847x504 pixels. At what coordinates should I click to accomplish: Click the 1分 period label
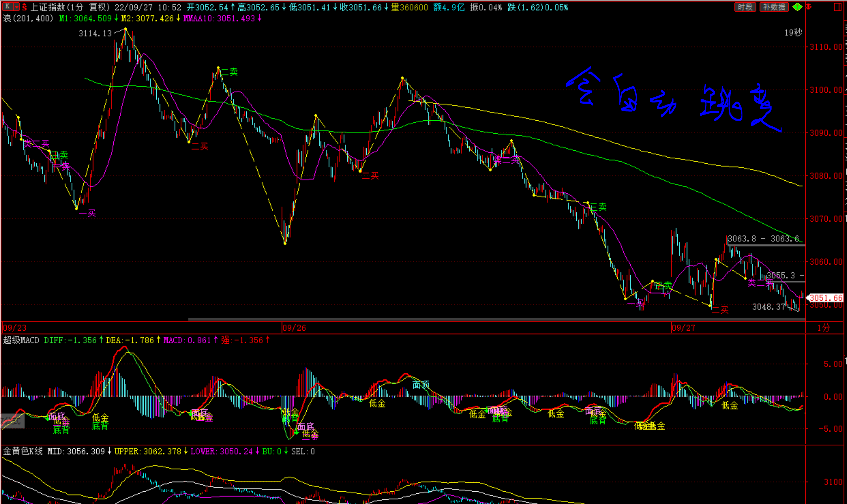coord(823,328)
